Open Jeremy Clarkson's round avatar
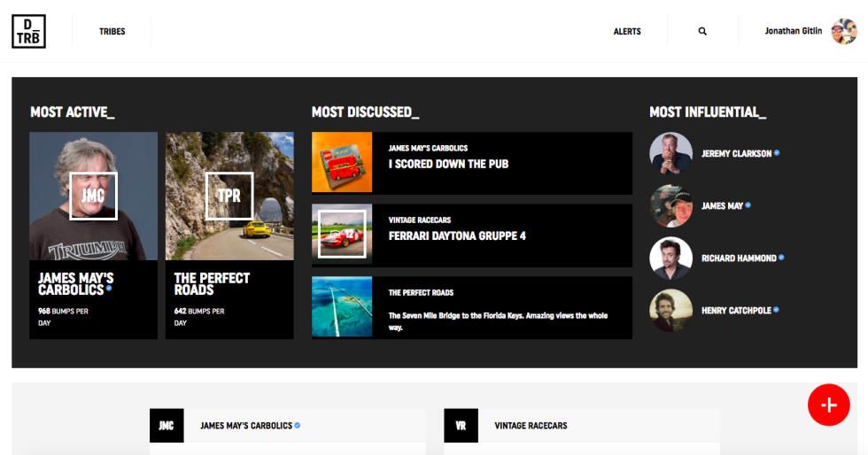This screenshot has height=455, width=868. point(671,154)
